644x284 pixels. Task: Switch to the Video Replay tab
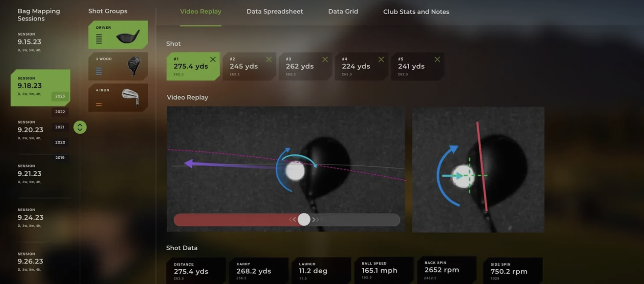201,12
